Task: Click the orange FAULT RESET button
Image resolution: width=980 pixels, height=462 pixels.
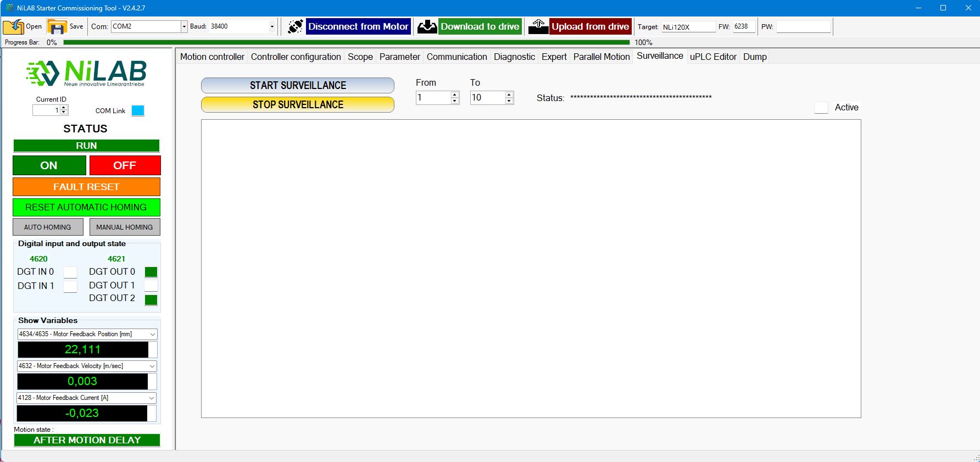Action: tap(86, 187)
